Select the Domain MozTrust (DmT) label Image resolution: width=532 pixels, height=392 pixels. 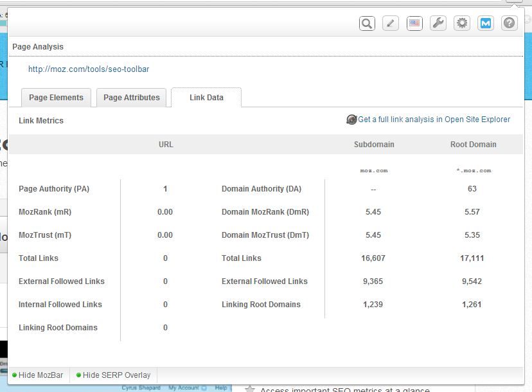pyautogui.click(x=265, y=235)
